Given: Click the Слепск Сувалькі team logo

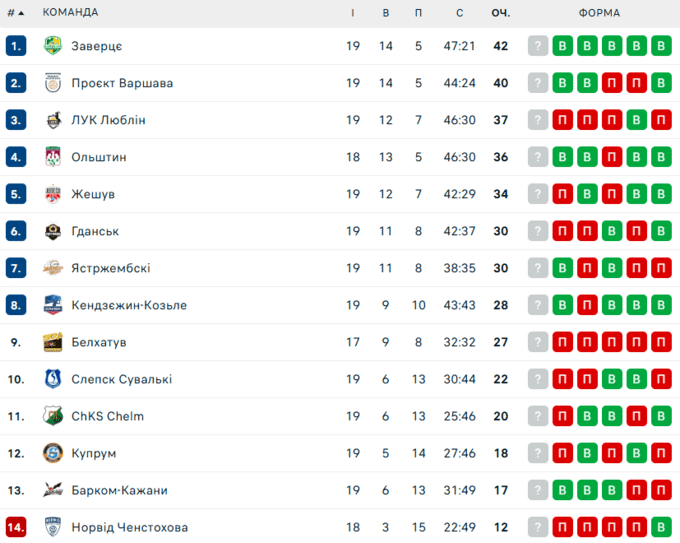Looking at the screenshot, I should coord(53,379).
